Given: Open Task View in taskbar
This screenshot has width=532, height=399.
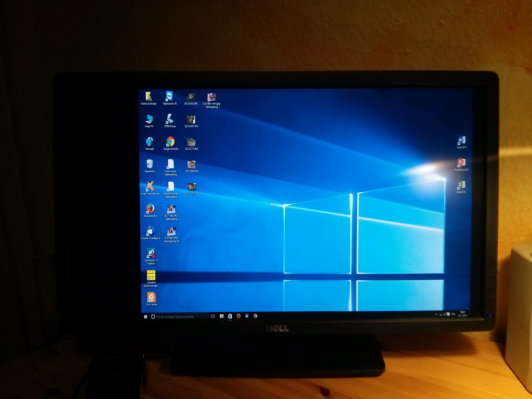Looking at the screenshot, I should point(213,316).
